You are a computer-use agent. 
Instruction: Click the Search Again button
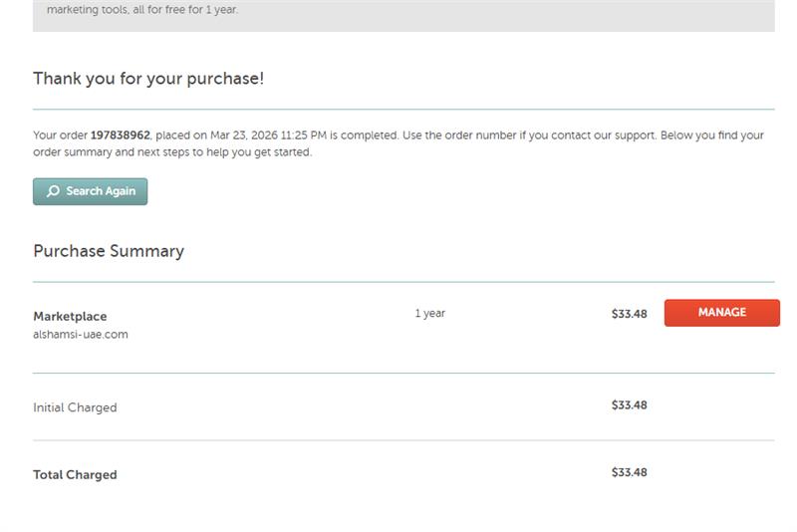point(90,191)
